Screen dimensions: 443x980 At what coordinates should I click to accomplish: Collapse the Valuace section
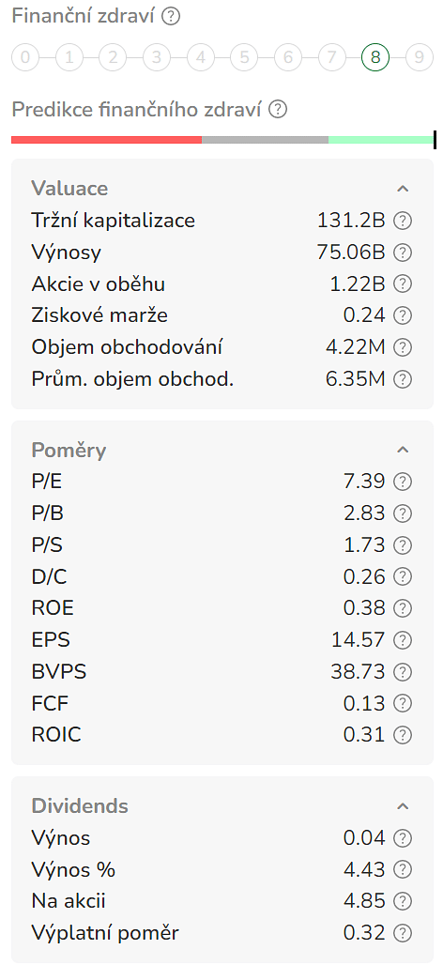(403, 189)
